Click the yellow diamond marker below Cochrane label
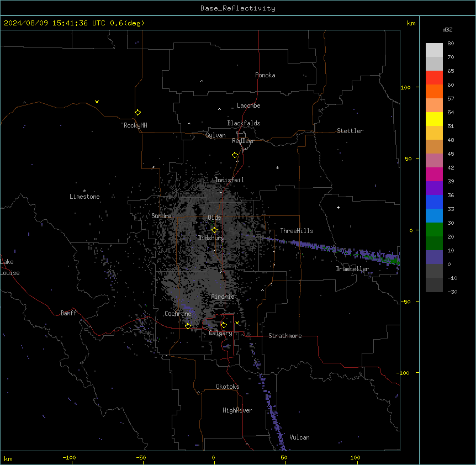 (x=188, y=326)
